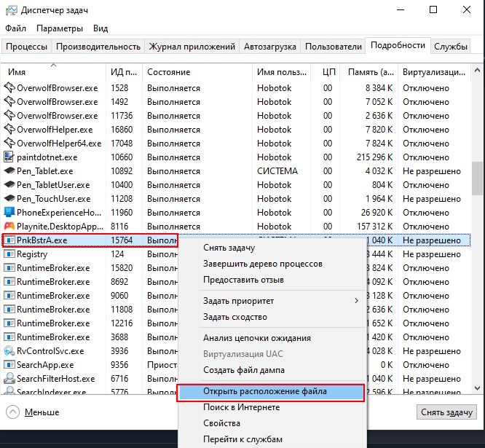Open the Файл menu
485x448 pixels.
click(15, 28)
